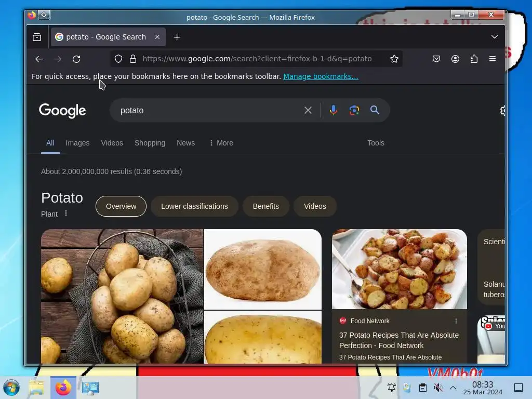Toggle the muted volume tray icon
Image resolution: width=532 pixels, height=399 pixels.
click(438, 388)
